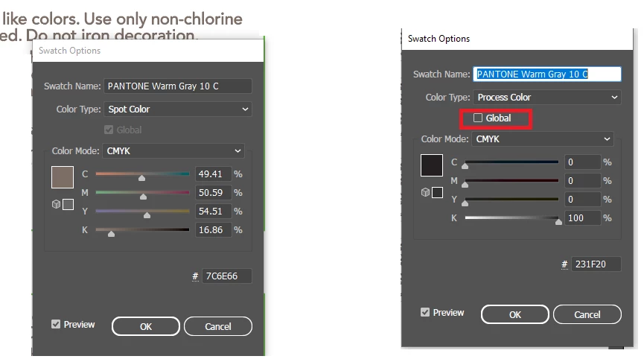644x359 pixels.
Task: Click the black color preview swatch
Action: pos(432,165)
